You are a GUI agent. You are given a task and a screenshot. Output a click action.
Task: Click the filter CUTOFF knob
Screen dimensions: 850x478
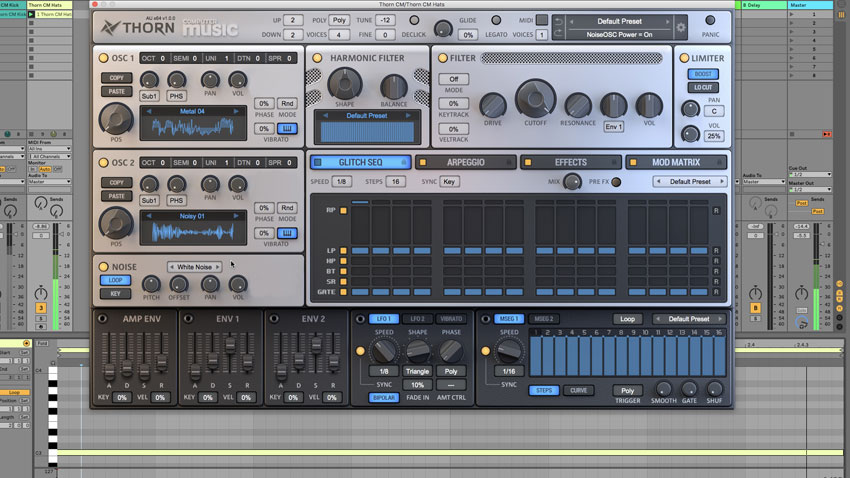(x=535, y=100)
